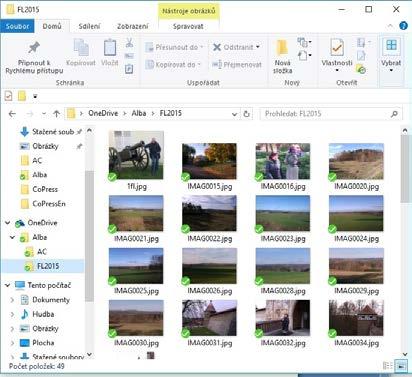Click FL2015 in the address breadcrumb

point(171,113)
